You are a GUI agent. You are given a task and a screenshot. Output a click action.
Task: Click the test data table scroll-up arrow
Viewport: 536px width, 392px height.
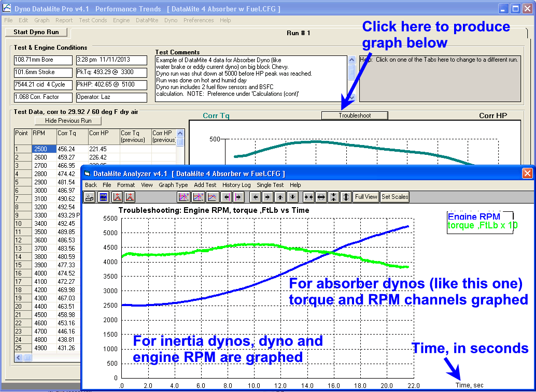click(x=180, y=133)
